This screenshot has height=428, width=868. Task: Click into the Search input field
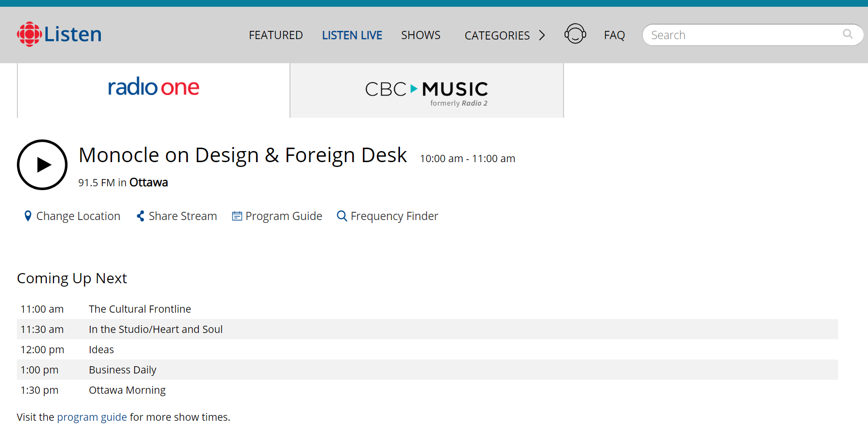tap(743, 35)
